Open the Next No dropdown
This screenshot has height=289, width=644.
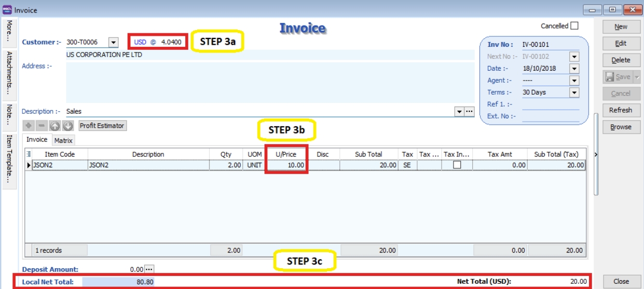click(x=574, y=56)
